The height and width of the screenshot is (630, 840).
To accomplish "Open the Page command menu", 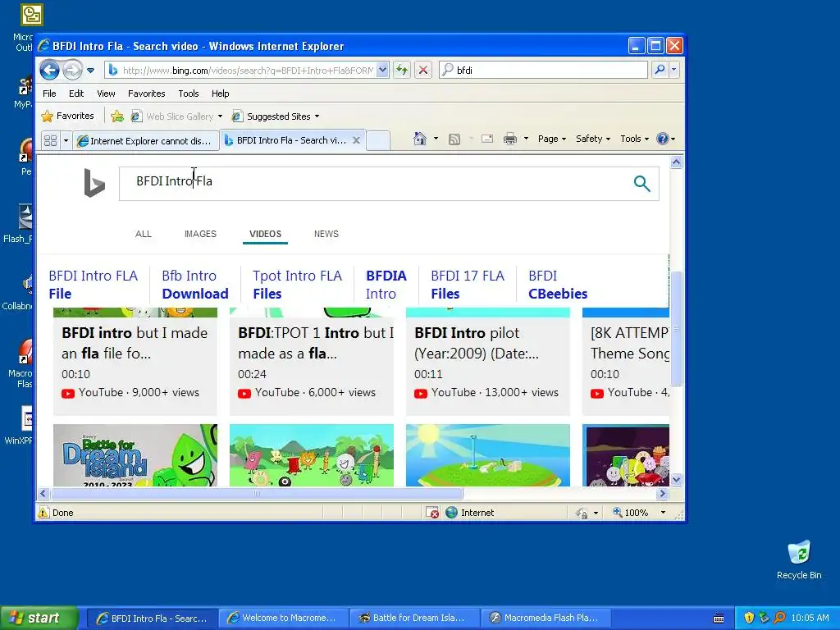I will (552, 139).
